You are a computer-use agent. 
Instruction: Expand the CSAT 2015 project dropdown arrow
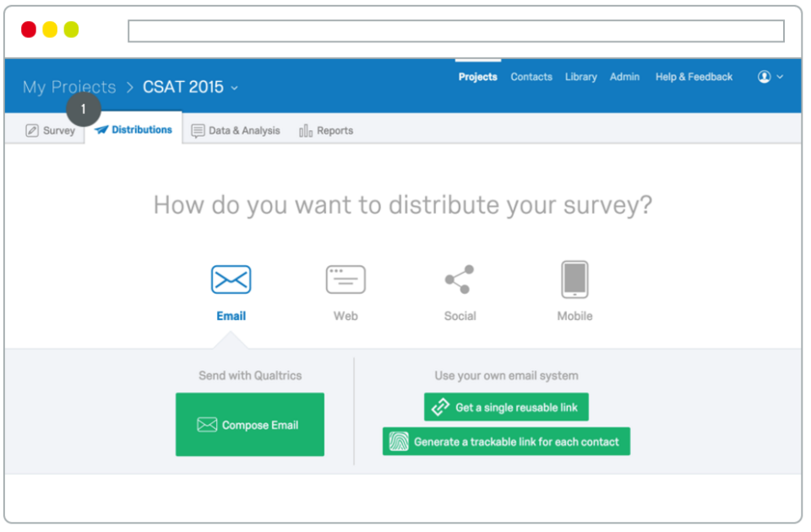tap(235, 88)
